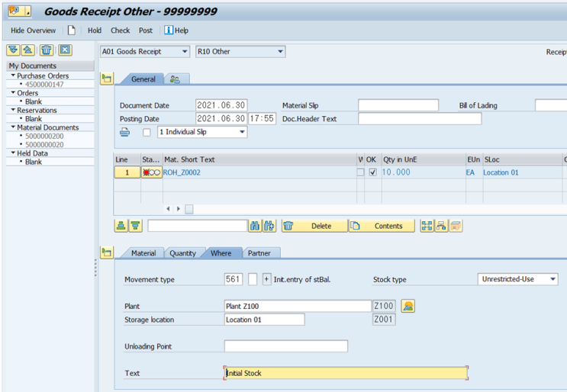Check the W column box for ROH_Z0002

pos(360,172)
